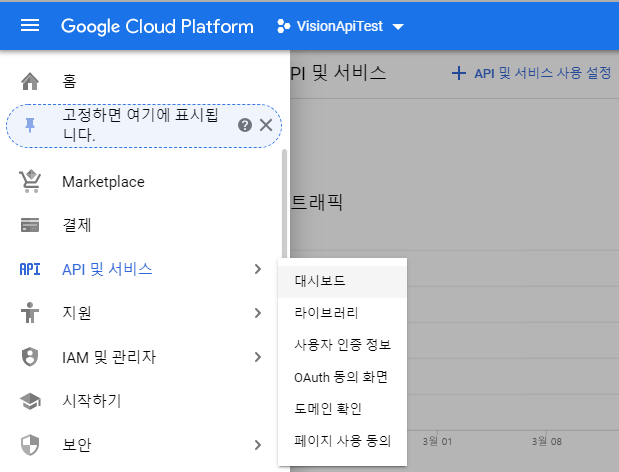This screenshot has height=472, width=619.
Task: Click the Marketplace shopping cart icon
Action: (30, 182)
